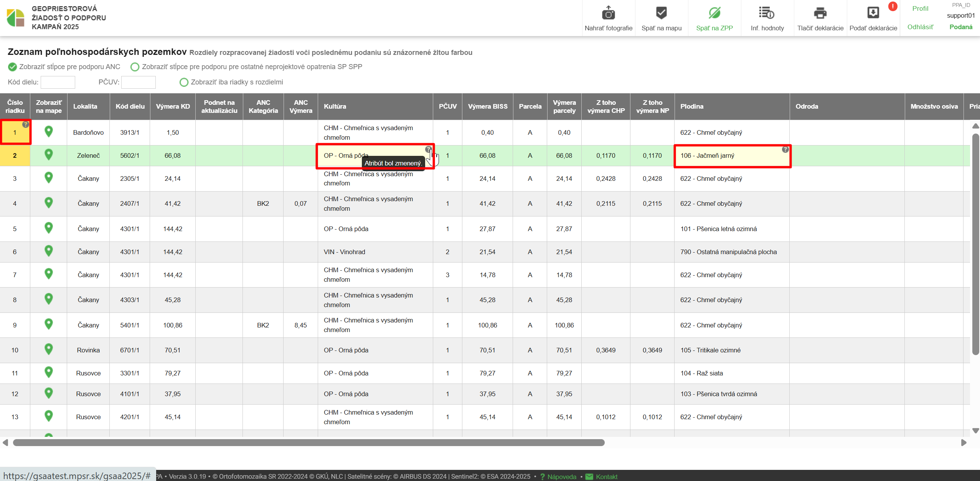Image resolution: width=980 pixels, height=481 pixels.
Task: Click the Kód dielu input field
Action: click(58, 82)
